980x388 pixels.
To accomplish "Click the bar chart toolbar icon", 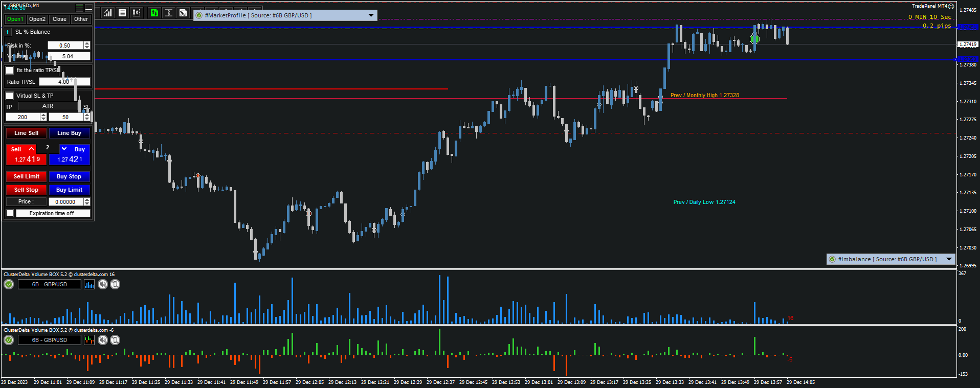I will click(108, 13).
